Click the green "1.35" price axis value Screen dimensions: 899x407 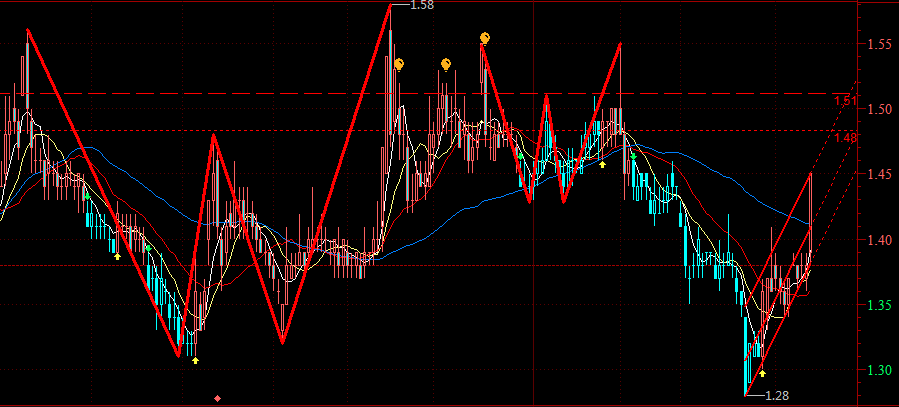880,305
